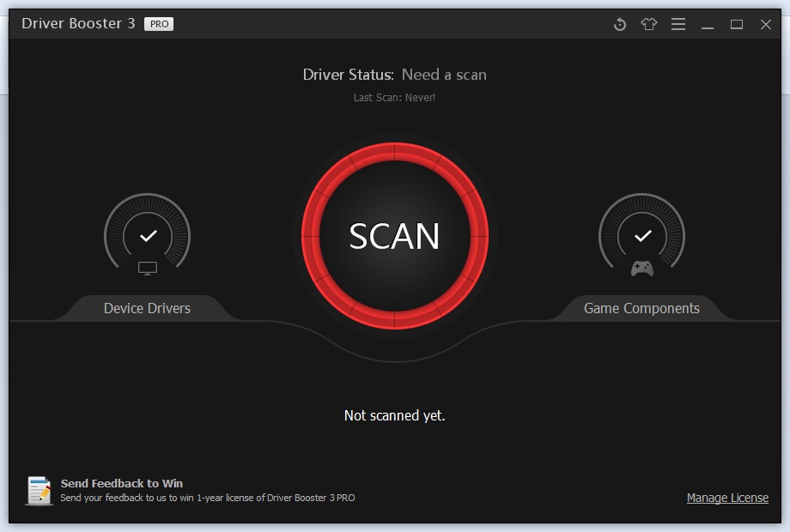
Task: Switch to the Device Drivers tab
Action: 147,308
